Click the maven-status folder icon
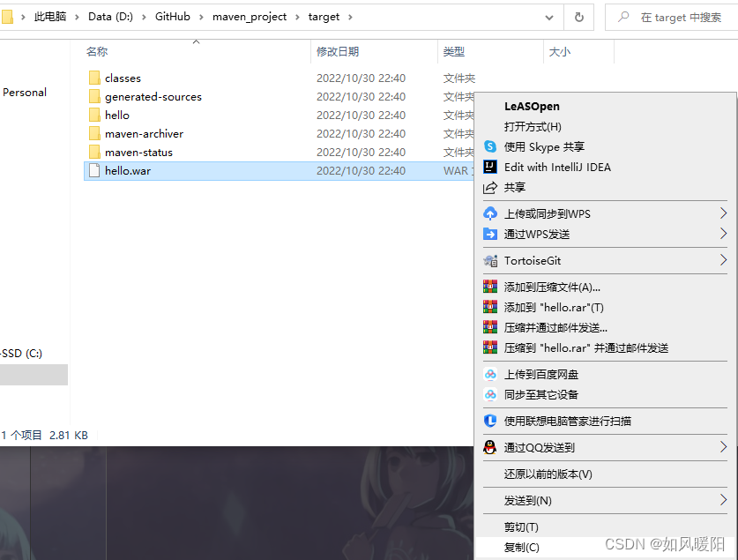 point(94,152)
